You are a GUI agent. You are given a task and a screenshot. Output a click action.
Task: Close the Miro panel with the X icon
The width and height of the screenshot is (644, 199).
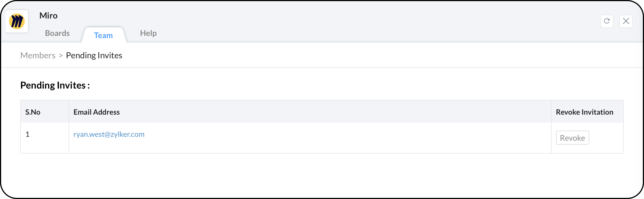626,21
